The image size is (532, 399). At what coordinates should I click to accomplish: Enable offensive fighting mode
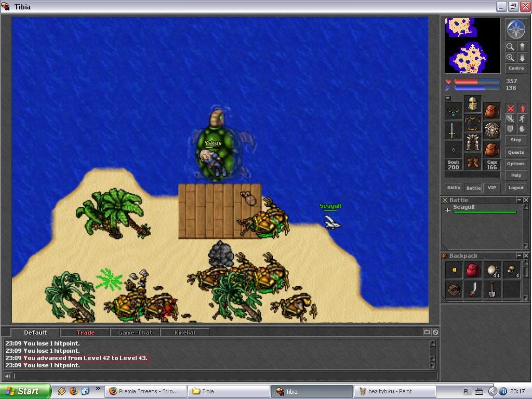coord(510,108)
